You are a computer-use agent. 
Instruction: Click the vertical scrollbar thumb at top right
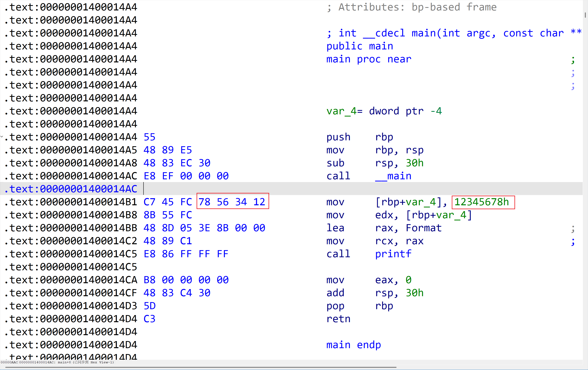pos(585,15)
